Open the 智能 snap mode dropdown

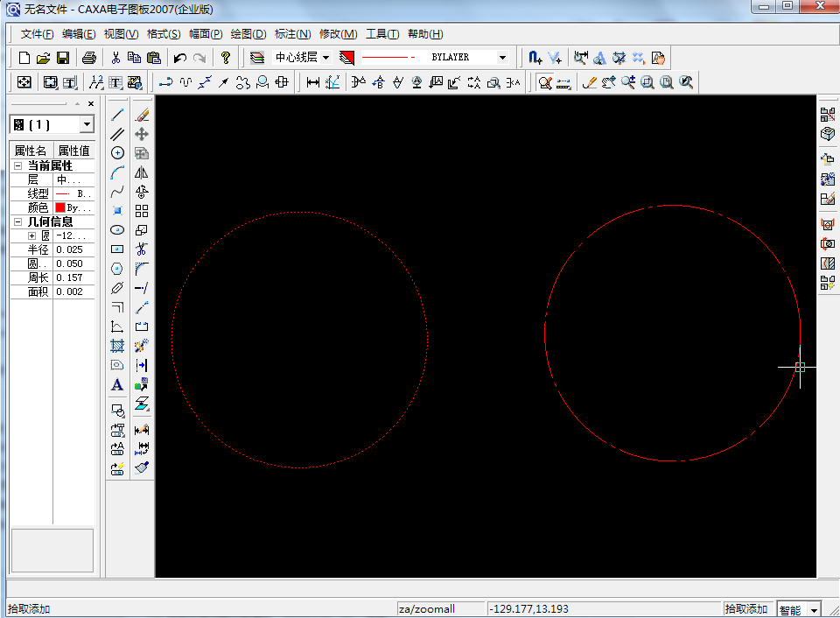(x=815, y=609)
